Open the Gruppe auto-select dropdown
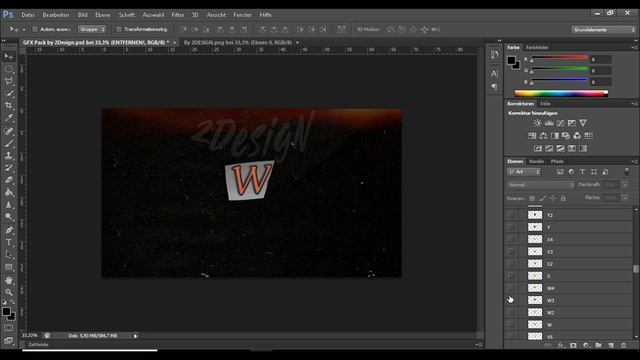 click(x=92, y=29)
